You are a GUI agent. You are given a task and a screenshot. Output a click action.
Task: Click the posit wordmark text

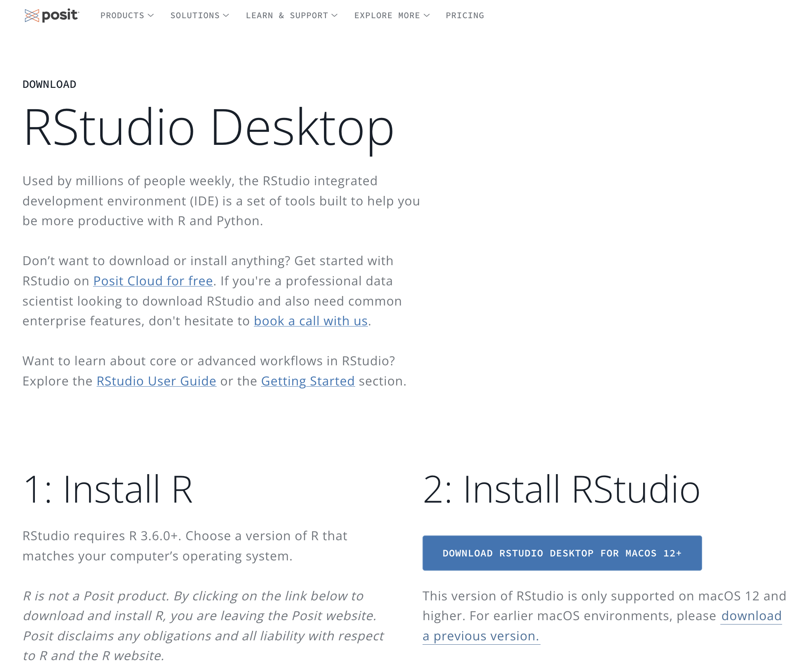(x=60, y=15)
